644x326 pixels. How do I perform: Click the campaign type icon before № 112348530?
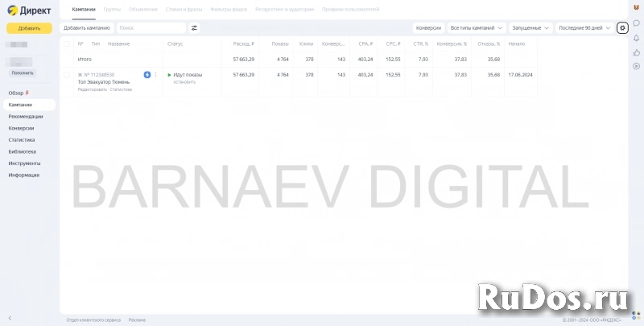click(x=80, y=75)
